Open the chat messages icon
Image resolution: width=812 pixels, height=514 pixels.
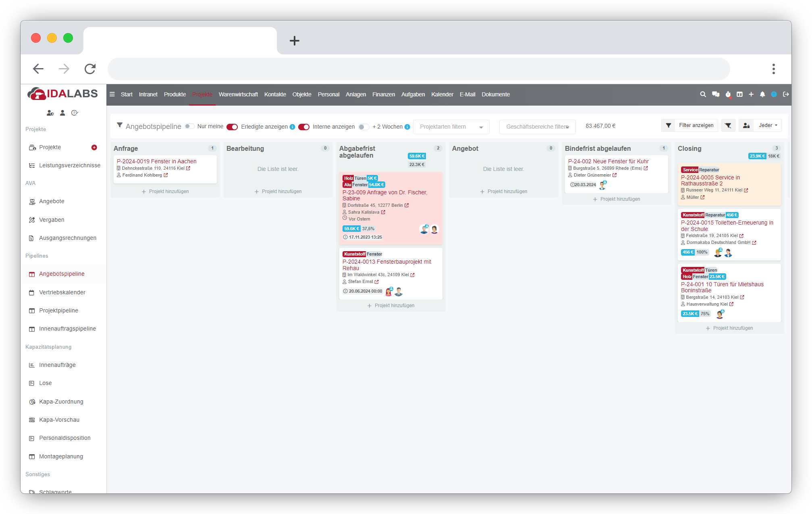coord(715,94)
